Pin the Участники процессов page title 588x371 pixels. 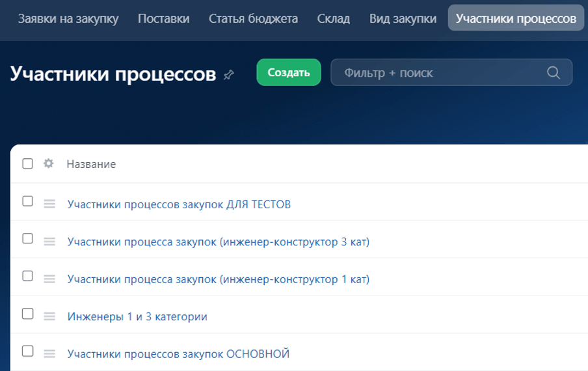coord(229,75)
